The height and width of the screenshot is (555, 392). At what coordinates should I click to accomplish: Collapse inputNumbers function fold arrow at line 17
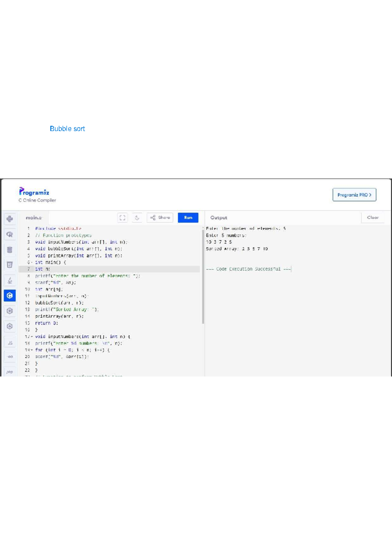click(32, 337)
